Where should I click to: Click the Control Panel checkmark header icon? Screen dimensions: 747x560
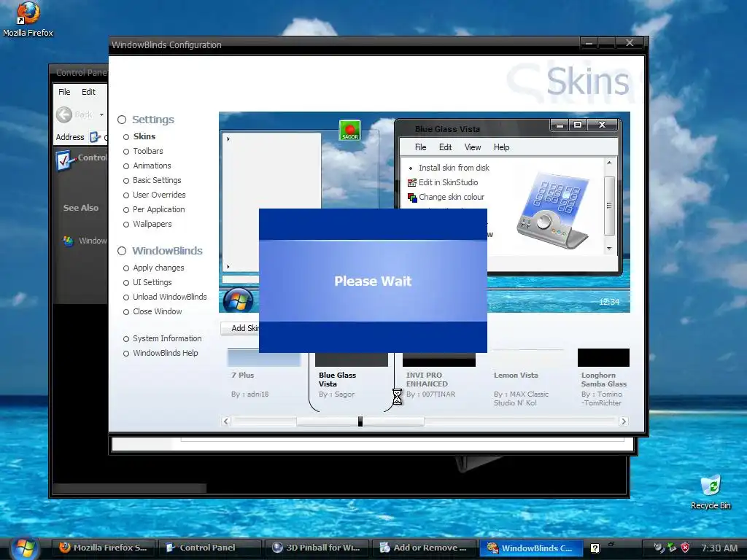click(65, 160)
